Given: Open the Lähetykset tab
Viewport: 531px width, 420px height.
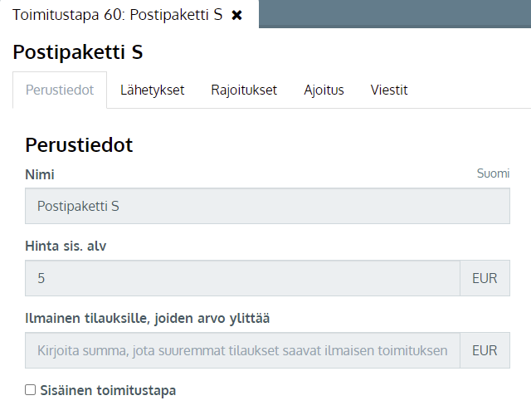Looking at the screenshot, I should [152, 90].
